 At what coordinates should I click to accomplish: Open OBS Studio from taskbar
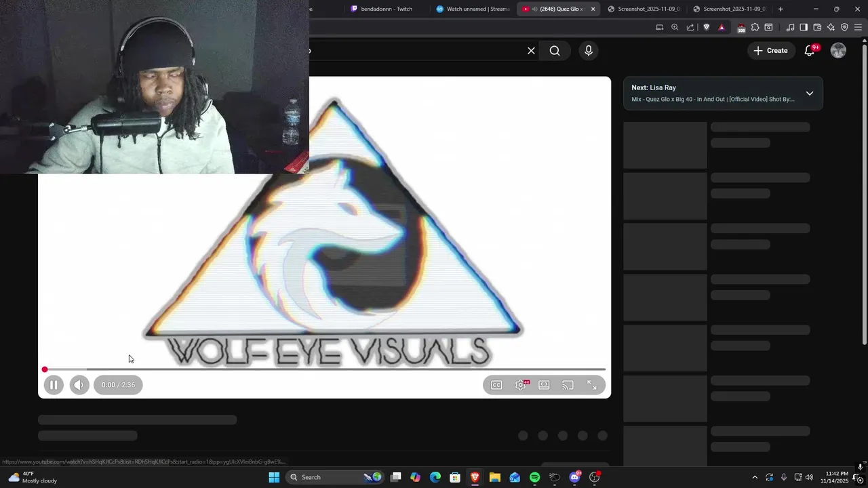tap(595, 477)
